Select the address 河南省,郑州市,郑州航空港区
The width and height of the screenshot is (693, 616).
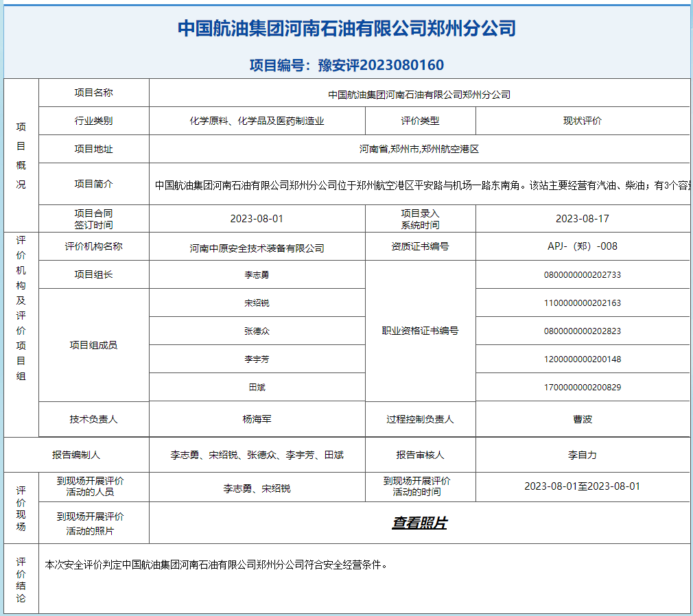click(x=419, y=149)
